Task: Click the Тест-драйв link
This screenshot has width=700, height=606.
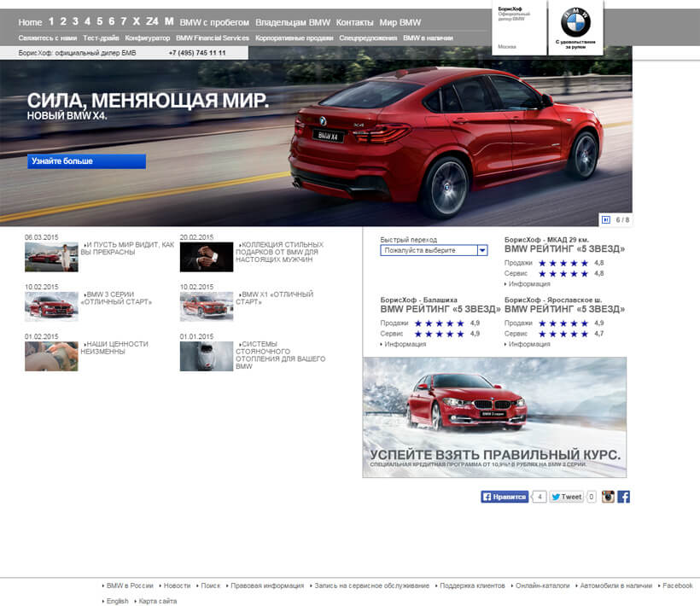Action: click(x=101, y=38)
